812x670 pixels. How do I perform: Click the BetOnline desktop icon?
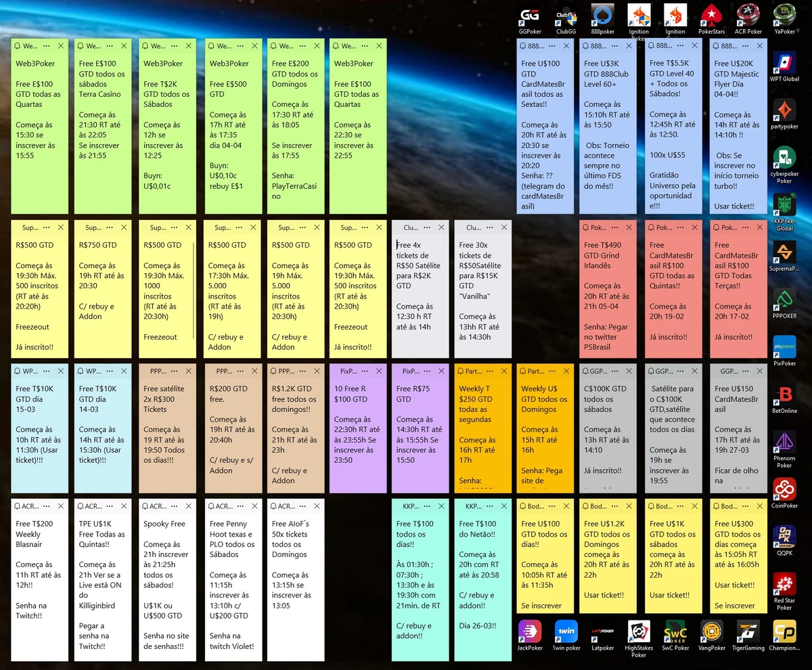click(784, 397)
